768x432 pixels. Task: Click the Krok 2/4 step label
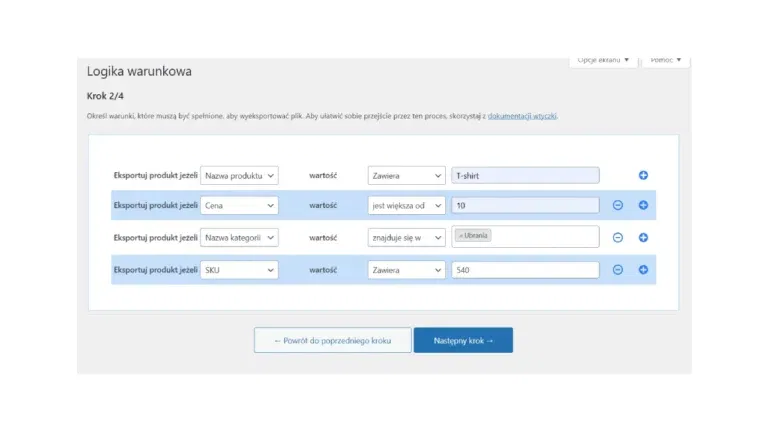pos(105,96)
